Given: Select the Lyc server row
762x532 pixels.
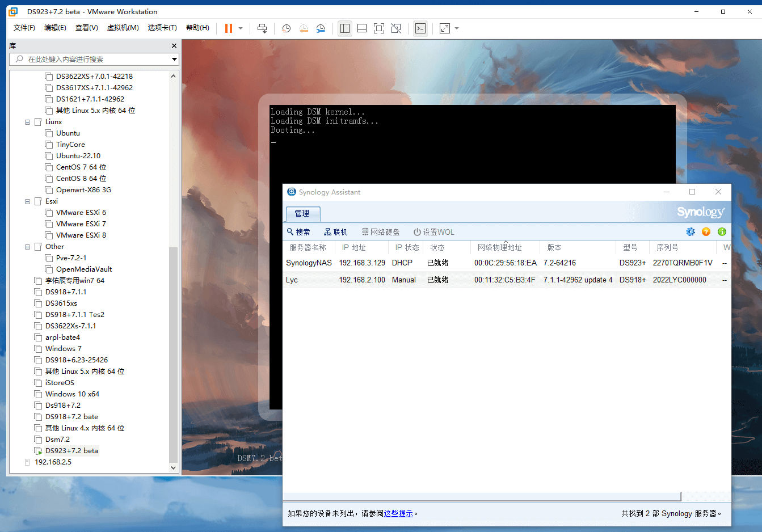Looking at the screenshot, I should click(507, 280).
